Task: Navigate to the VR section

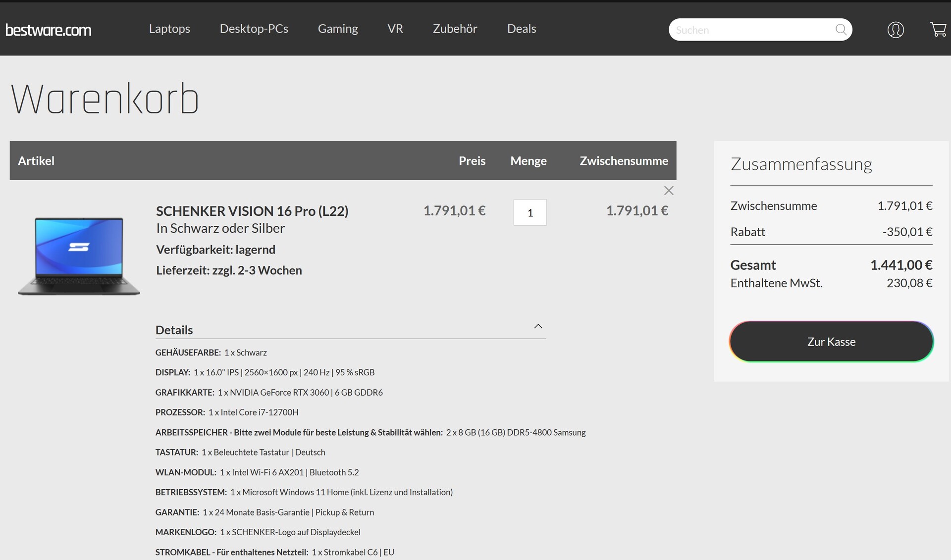Action: point(395,29)
